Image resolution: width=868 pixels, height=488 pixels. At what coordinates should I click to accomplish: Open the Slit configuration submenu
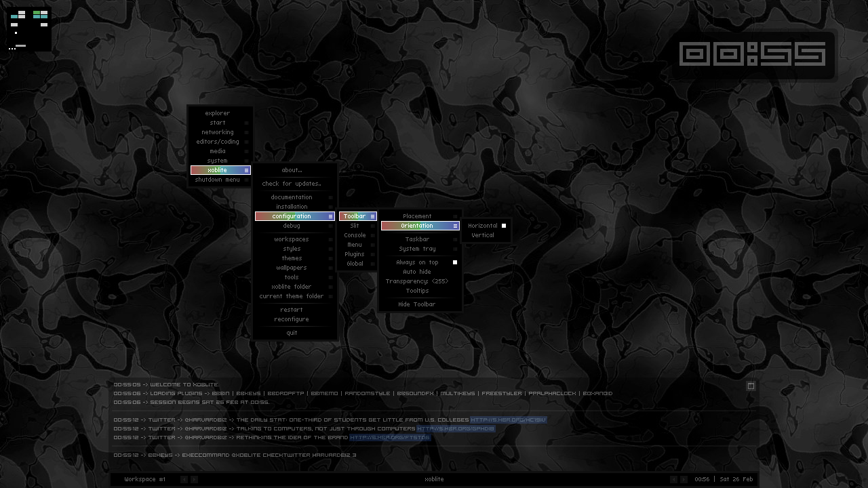tap(357, 226)
